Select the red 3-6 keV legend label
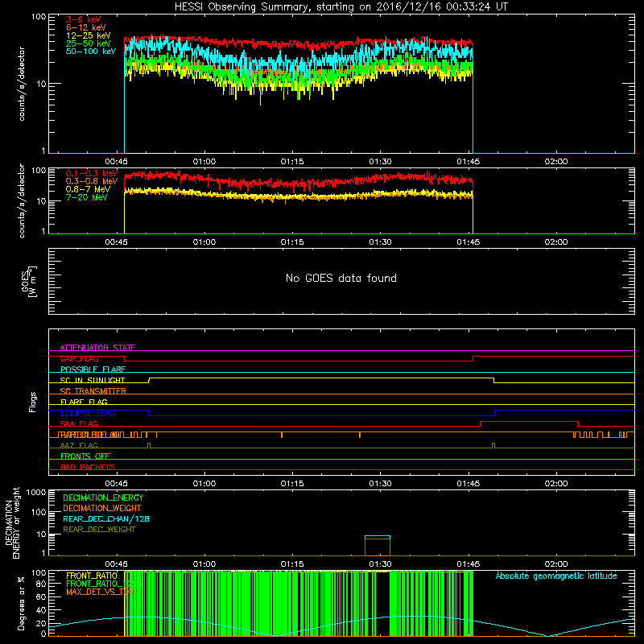 click(x=83, y=19)
